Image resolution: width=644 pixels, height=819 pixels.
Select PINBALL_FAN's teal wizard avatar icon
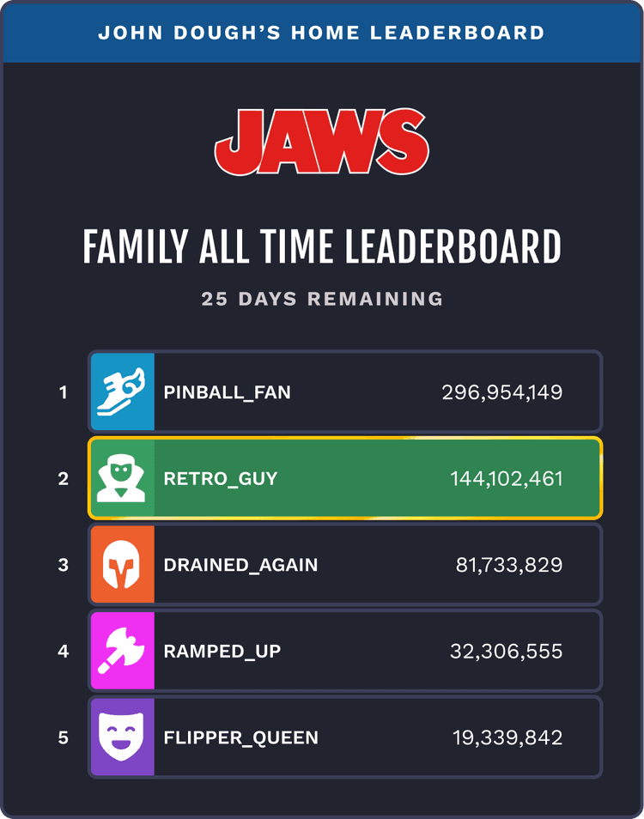[x=122, y=392]
